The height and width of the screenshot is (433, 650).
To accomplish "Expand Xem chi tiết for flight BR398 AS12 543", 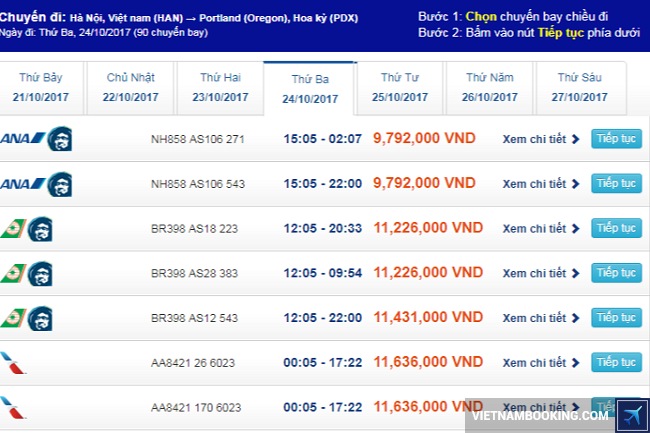I will [540, 317].
